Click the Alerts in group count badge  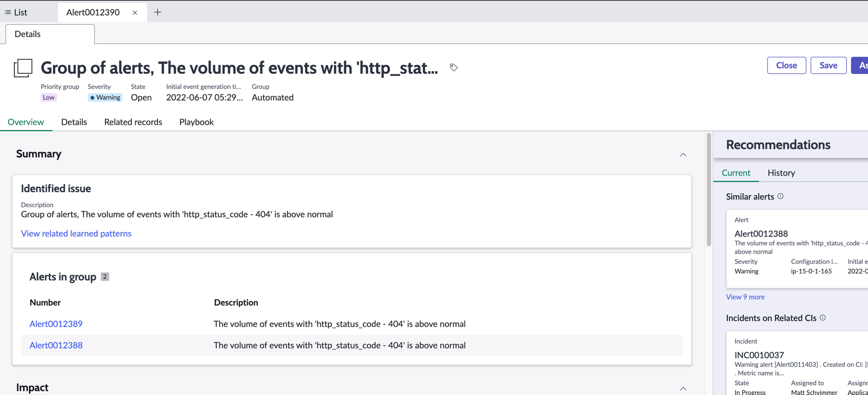point(105,277)
